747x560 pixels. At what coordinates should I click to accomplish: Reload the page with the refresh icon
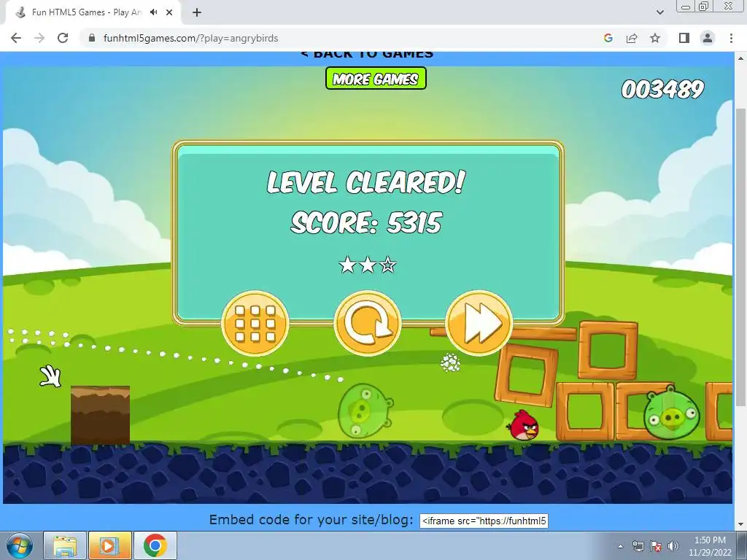click(63, 38)
